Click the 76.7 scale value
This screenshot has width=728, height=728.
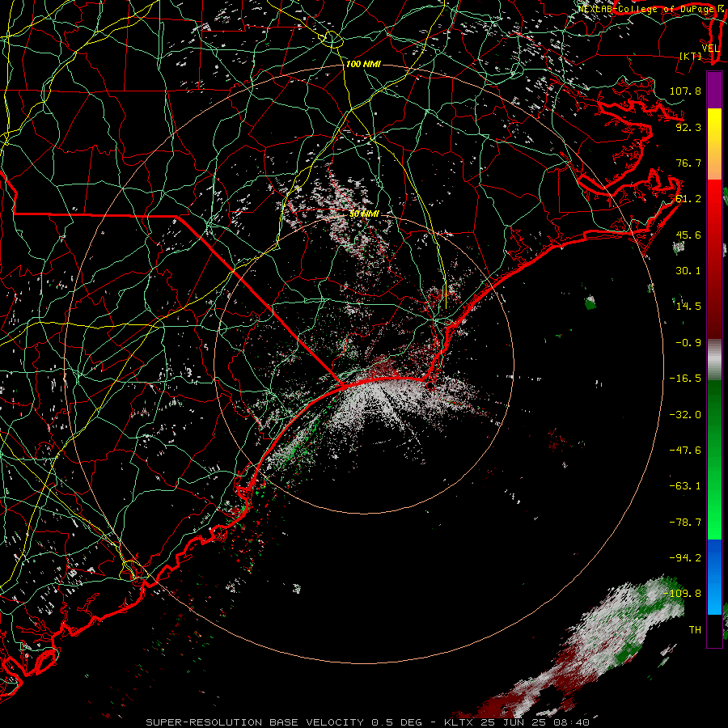pos(688,163)
